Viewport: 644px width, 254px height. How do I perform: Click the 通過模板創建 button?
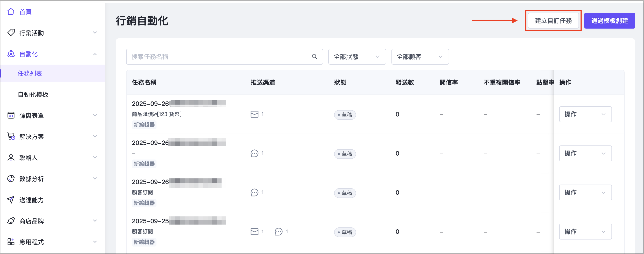[609, 20]
